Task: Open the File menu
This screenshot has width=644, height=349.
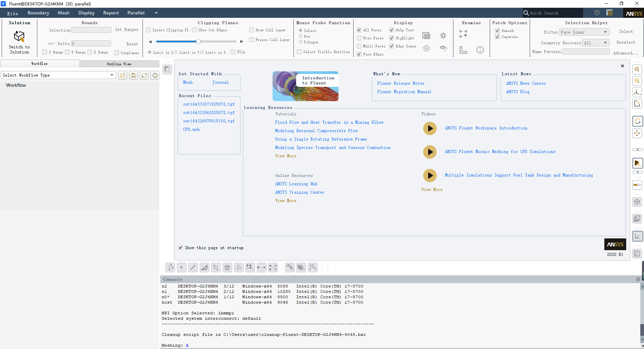Action: click(x=13, y=13)
